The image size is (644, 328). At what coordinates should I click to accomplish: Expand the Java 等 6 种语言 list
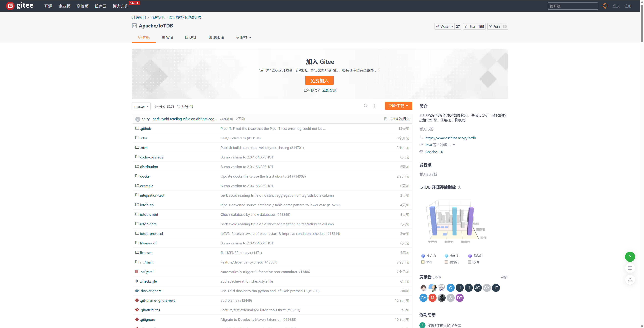(440, 145)
